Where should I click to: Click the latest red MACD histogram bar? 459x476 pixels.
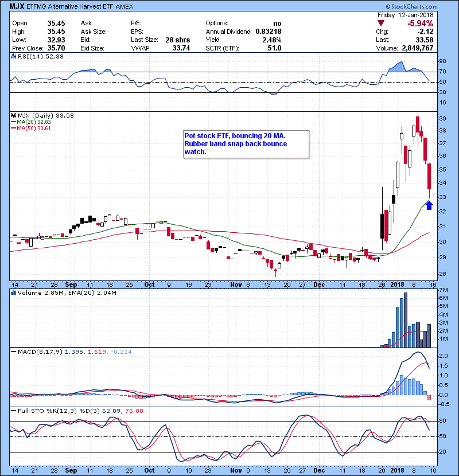coord(429,397)
